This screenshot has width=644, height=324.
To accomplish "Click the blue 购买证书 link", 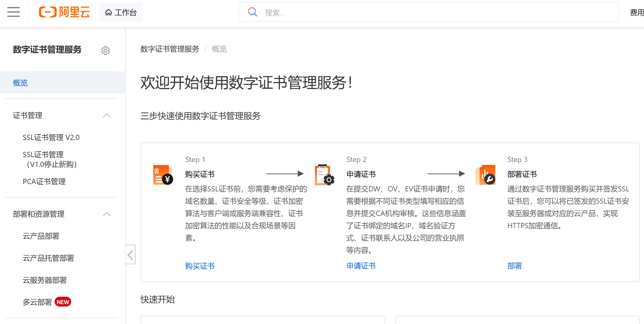I will coord(200,266).
